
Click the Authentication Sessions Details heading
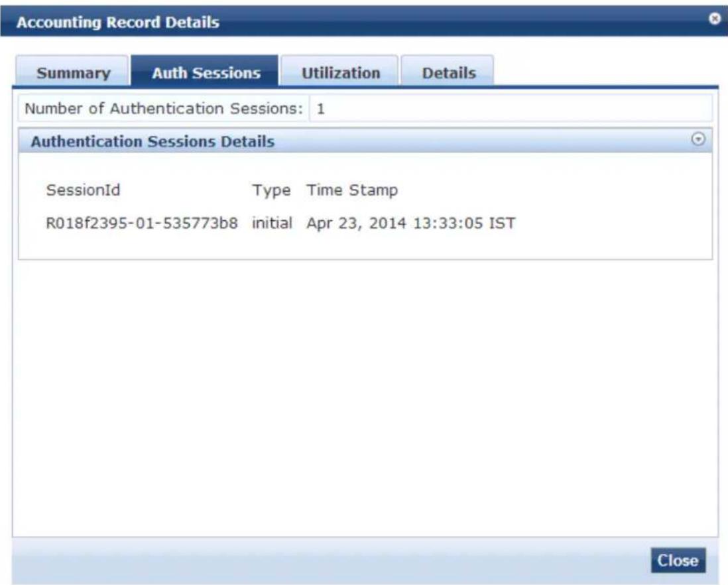pos(152,141)
